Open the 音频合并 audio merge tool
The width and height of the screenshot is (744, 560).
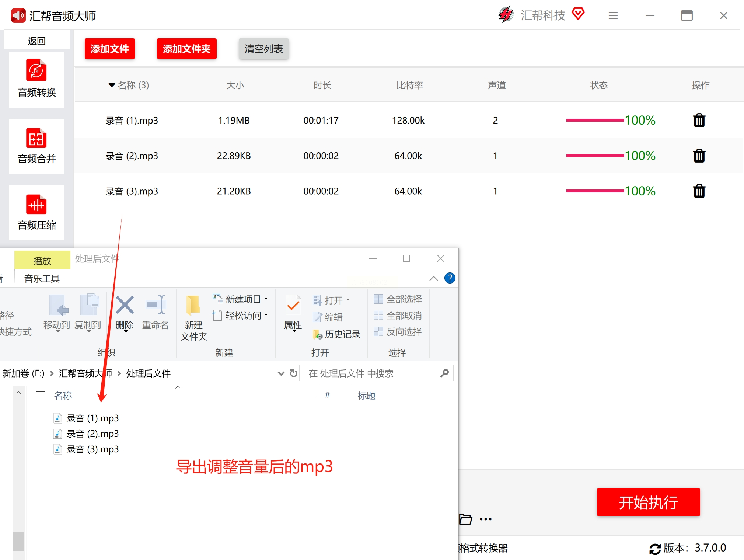click(36, 146)
